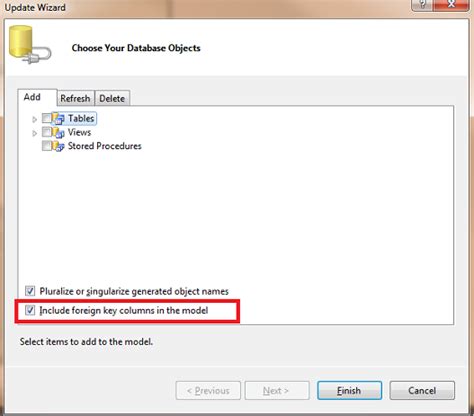
Task: Select the Views tree label
Action: pos(79,132)
